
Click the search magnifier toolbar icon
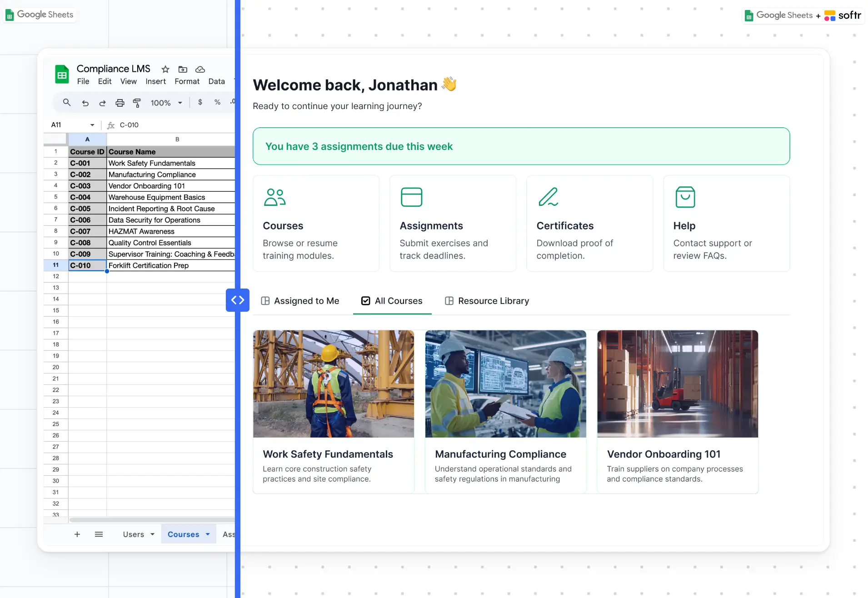click(67, 103)
